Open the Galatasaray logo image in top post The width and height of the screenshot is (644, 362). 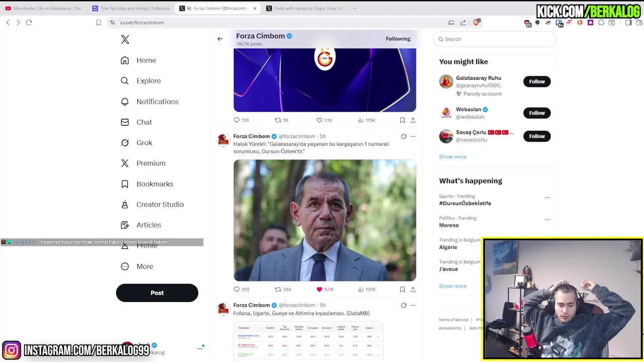325,80
